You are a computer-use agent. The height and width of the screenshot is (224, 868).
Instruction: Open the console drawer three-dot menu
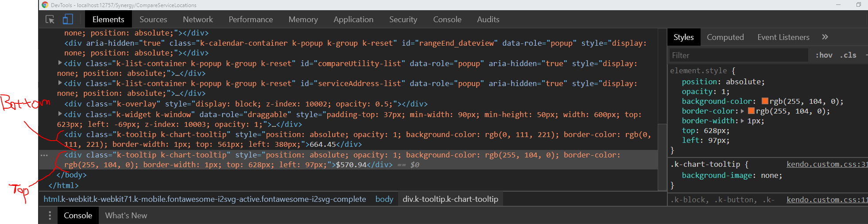(50, 216)
